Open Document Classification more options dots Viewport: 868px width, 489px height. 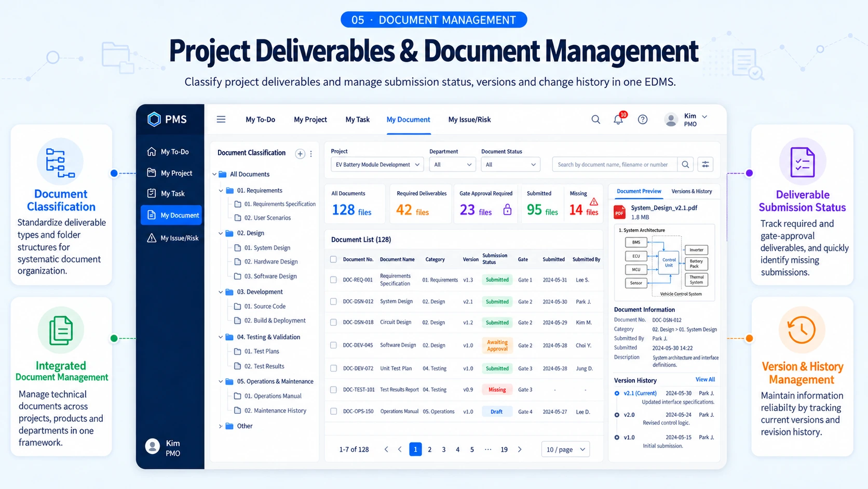click(x=311, y=154)
